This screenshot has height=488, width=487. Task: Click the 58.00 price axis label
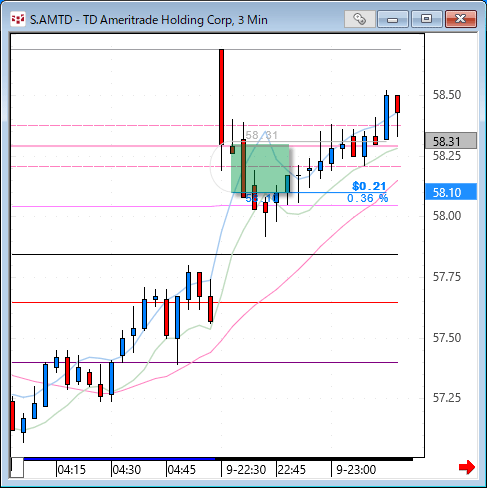tap(447, 216)
